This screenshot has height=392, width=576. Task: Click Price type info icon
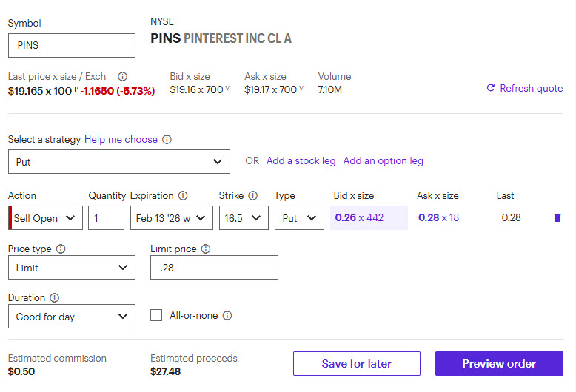61,249
